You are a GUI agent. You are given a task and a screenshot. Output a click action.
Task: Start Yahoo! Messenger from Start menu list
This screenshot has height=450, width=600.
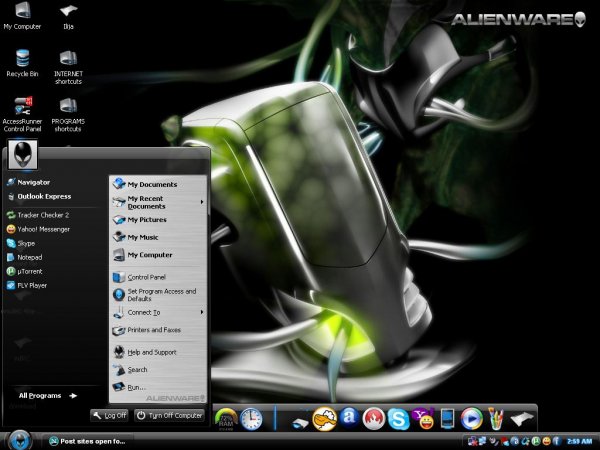tap(38, 229)
